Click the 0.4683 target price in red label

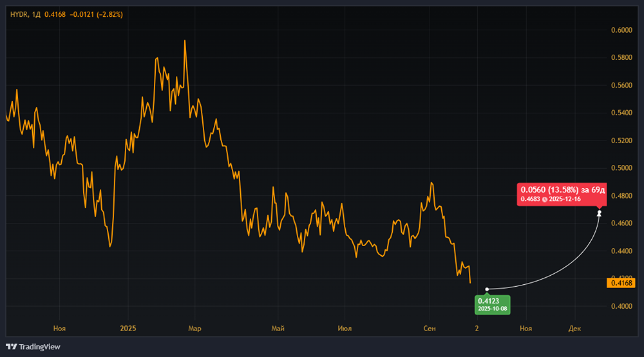[530, 199]
